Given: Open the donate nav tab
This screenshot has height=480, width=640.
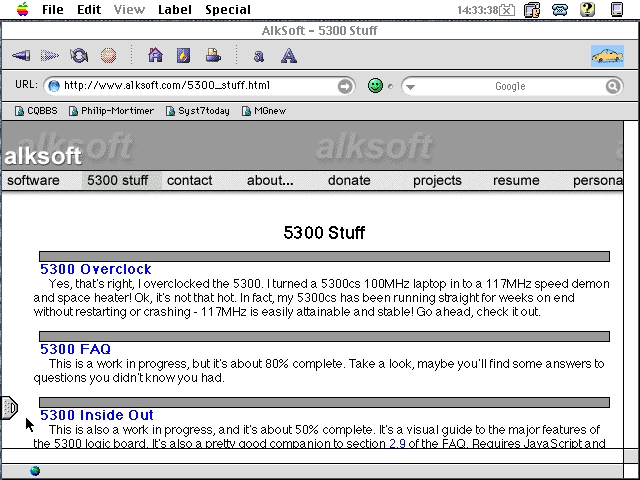Looking at the screenshot, I should 349,180.
